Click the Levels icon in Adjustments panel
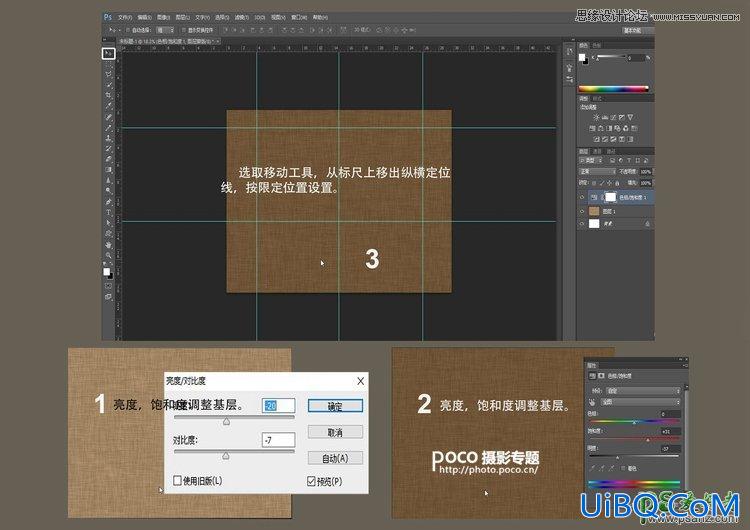This screenshot has height=530, width=750. [605, 117]
